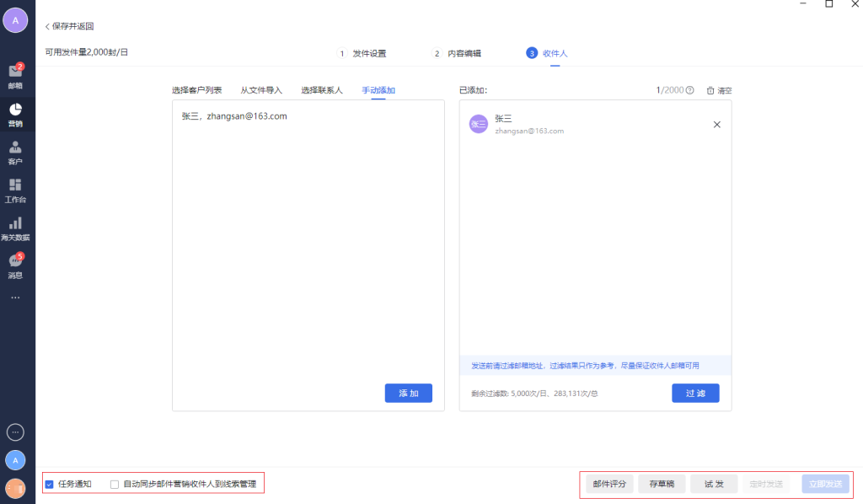Image resolution: width=863 pixels, height=504 pixels.
Task: Open the 邮箱 mailbox sidebar icon
Action: (x=15, y=76)
